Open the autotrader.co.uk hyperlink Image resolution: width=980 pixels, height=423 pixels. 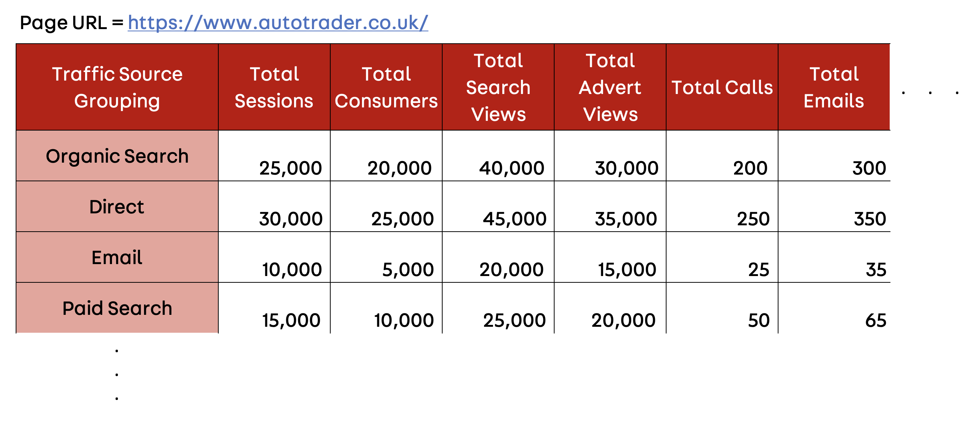(278, 22)
